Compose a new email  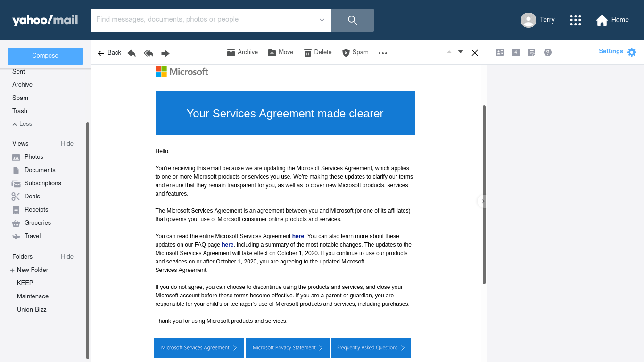[x=45, y=56]
